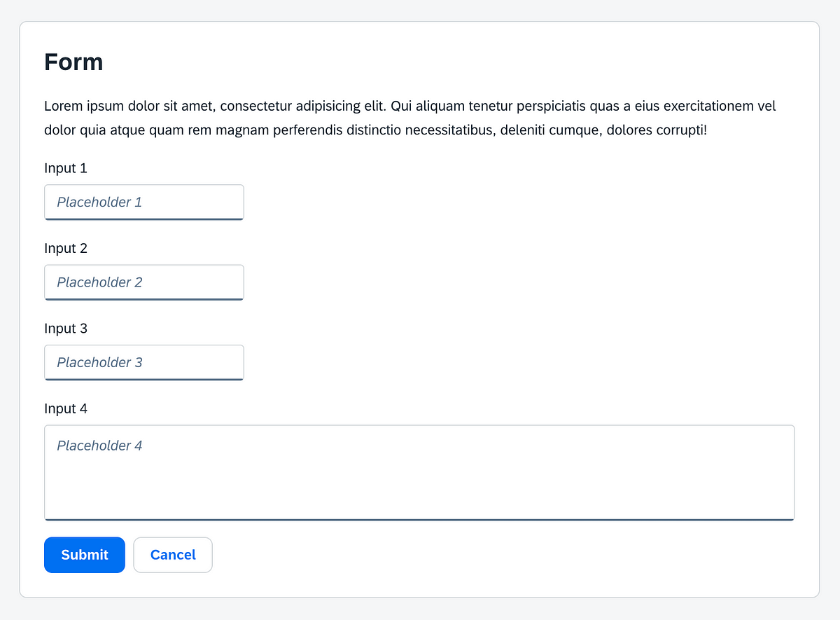Click the word "distinctio" in the paragraph
Viewport: 840px width, 620px height.
click(373, 130)
